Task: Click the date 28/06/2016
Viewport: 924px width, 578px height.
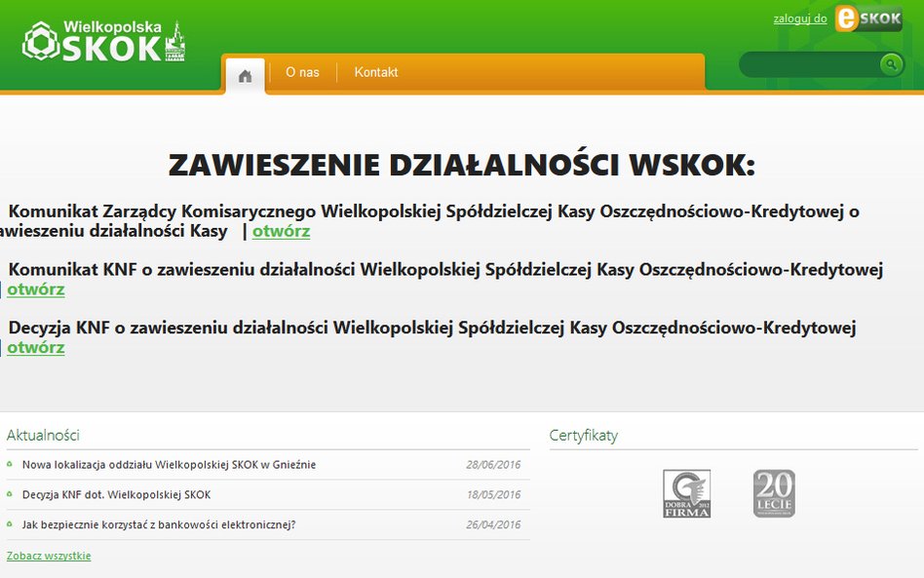Action: pyautogui.click(x=493, y=465)
